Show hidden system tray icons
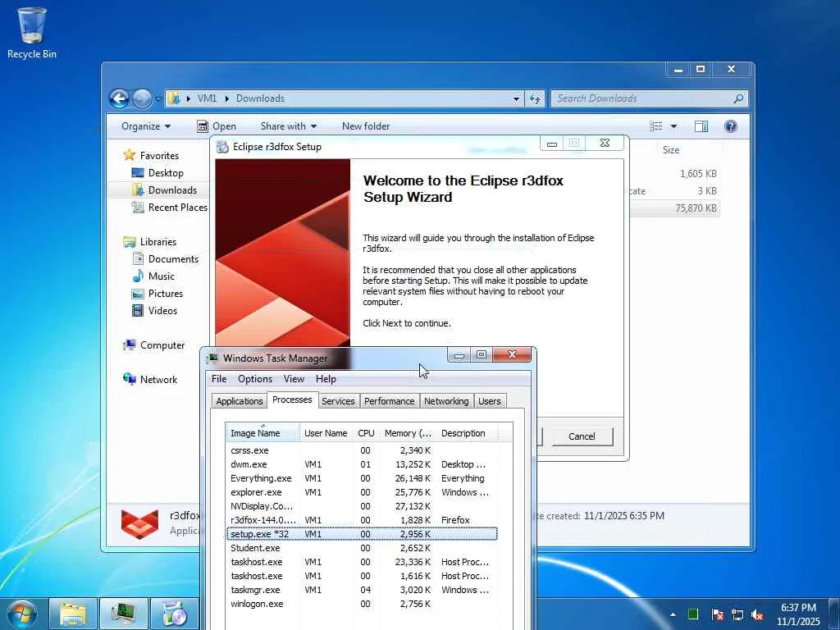This screenshot has width=840, height=630. 673,614
